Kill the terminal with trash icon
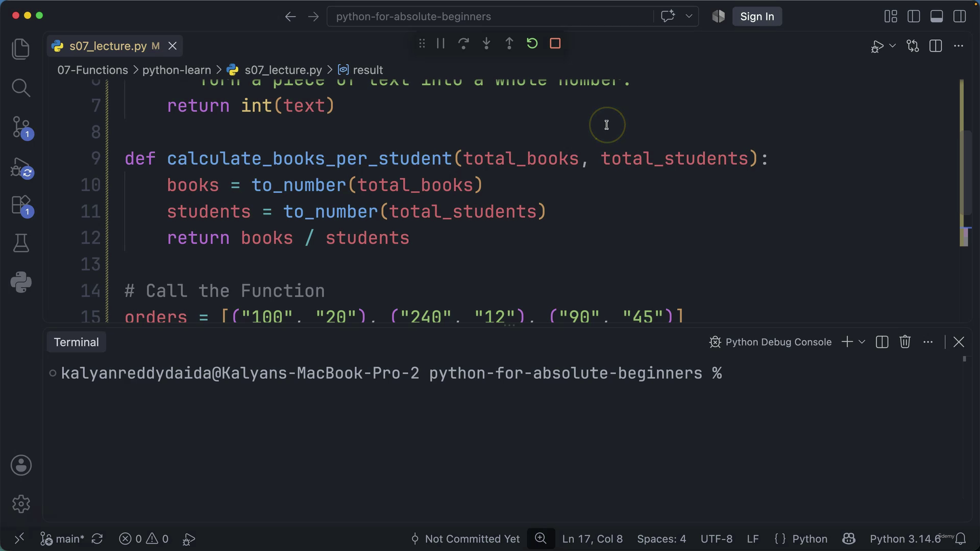Viewport: 980px width, 551px height. click(905, 342)
